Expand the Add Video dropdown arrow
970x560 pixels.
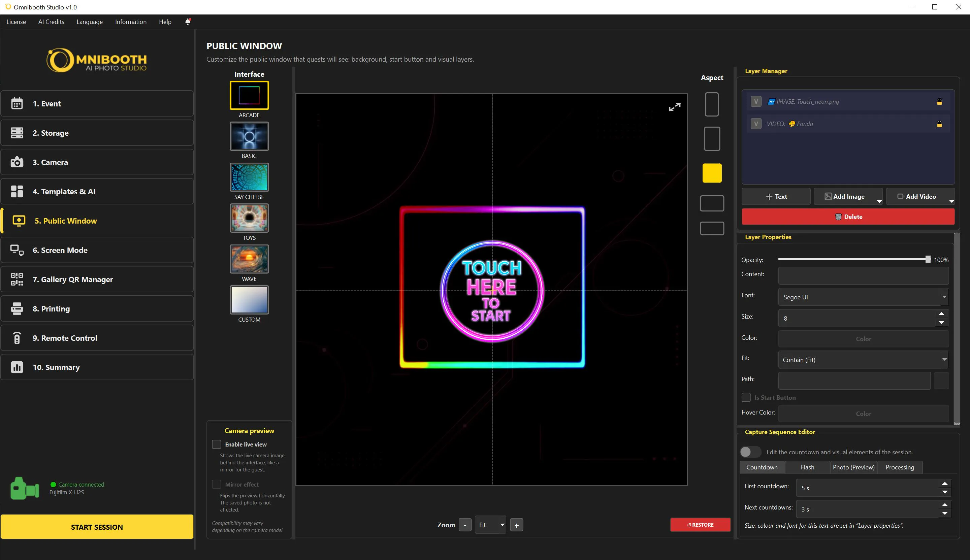click(951, 201)
